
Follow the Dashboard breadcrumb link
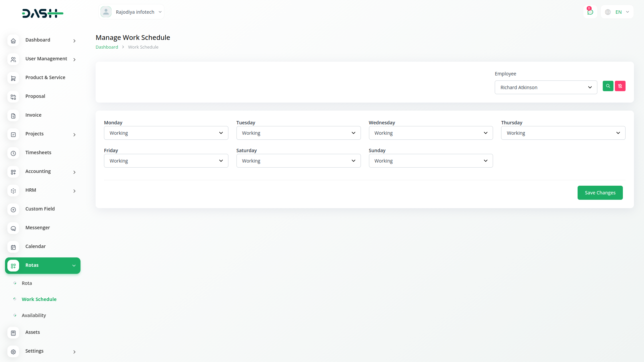[107, 47]
